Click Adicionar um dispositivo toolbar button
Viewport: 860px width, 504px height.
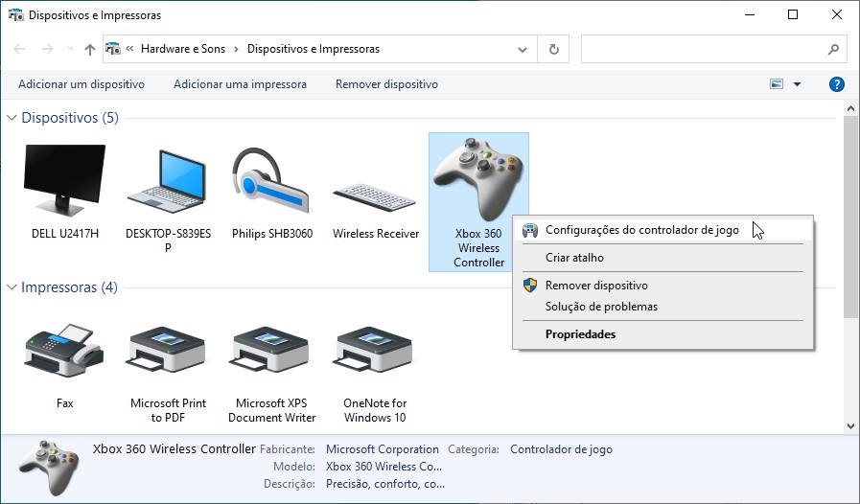pos(81,84)
